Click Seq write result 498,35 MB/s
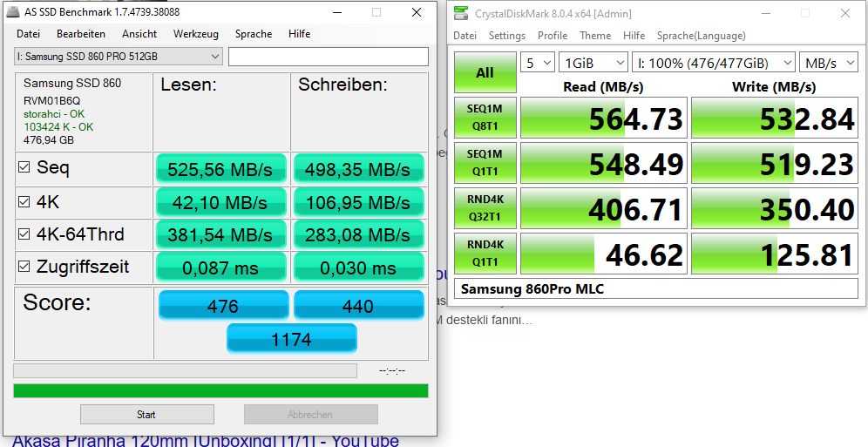This screenshot has height=447, width=868. pyautogui.click(x=358, y=169)
